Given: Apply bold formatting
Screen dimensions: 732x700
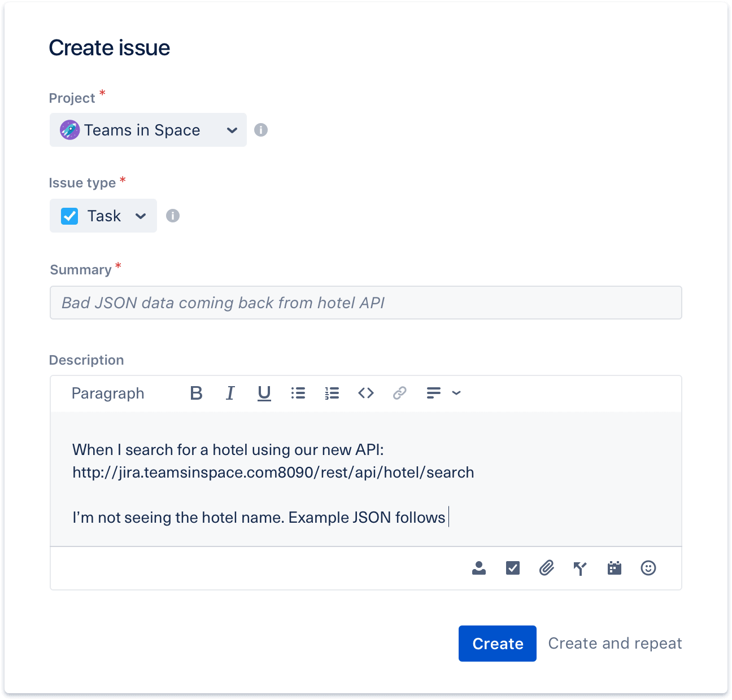Looking at the screenshot, I should point(196,393).
